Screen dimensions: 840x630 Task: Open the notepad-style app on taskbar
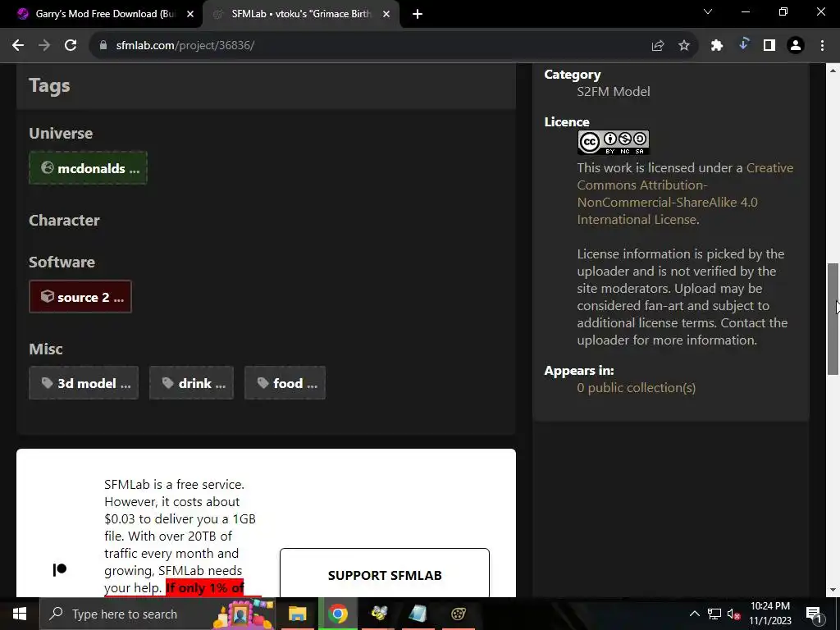(418, 614)
